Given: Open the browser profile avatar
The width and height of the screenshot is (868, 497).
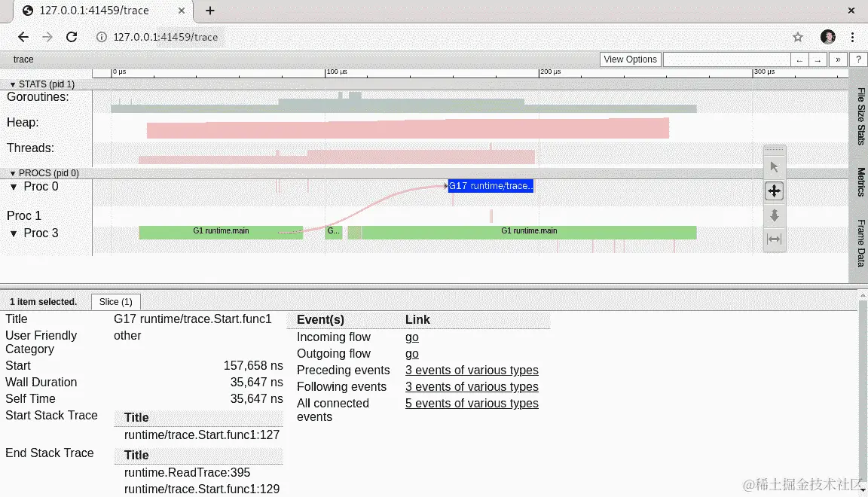Looking at the screenshot, I should (x=827, y=37).
